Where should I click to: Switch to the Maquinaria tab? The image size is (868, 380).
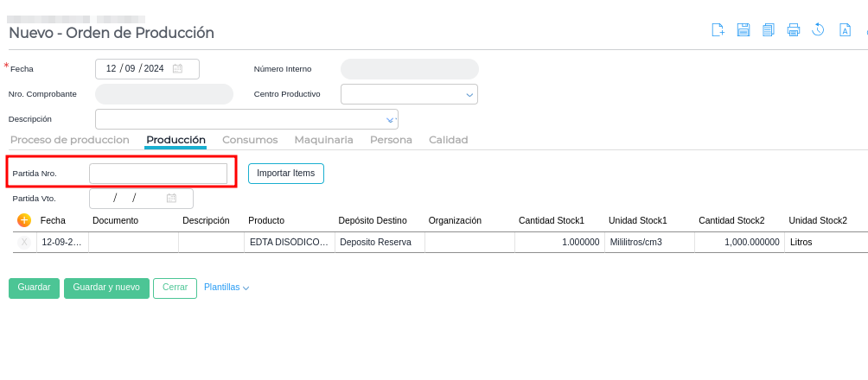[323, 140]
